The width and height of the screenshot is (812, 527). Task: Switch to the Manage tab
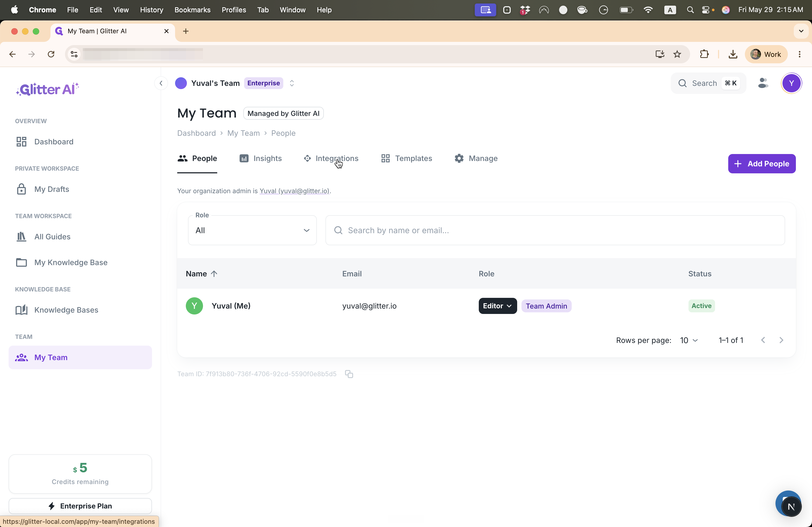coord(476,159)
